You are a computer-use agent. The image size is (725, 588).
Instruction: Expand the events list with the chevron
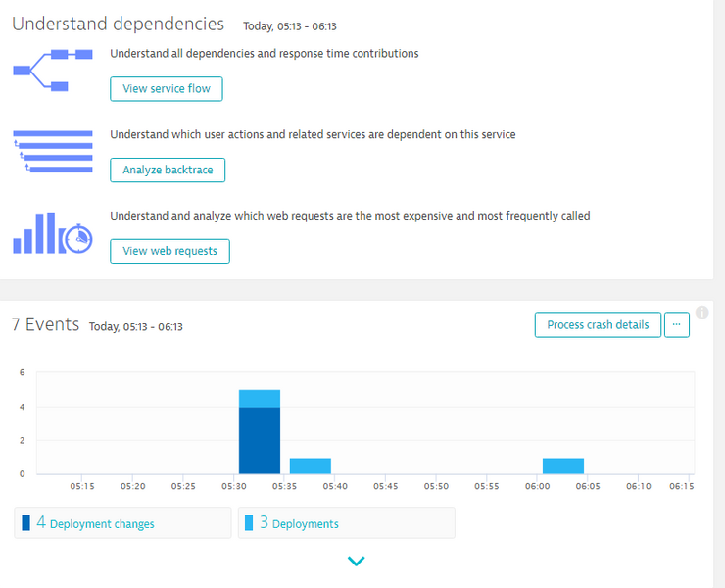click(357, 562)
